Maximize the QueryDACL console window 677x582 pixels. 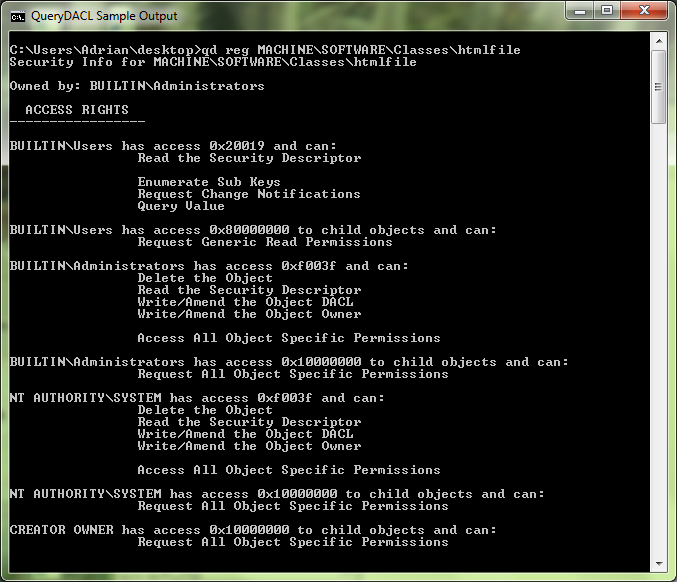point(607,12)
